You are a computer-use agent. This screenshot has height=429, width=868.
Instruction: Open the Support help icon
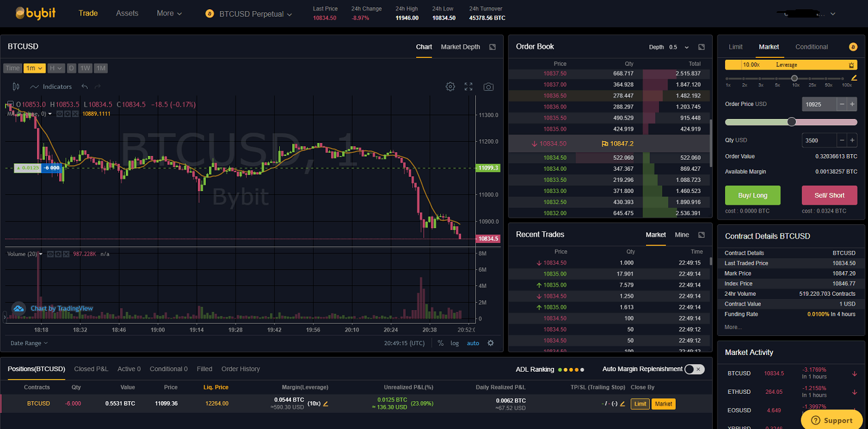click(815, 420)
